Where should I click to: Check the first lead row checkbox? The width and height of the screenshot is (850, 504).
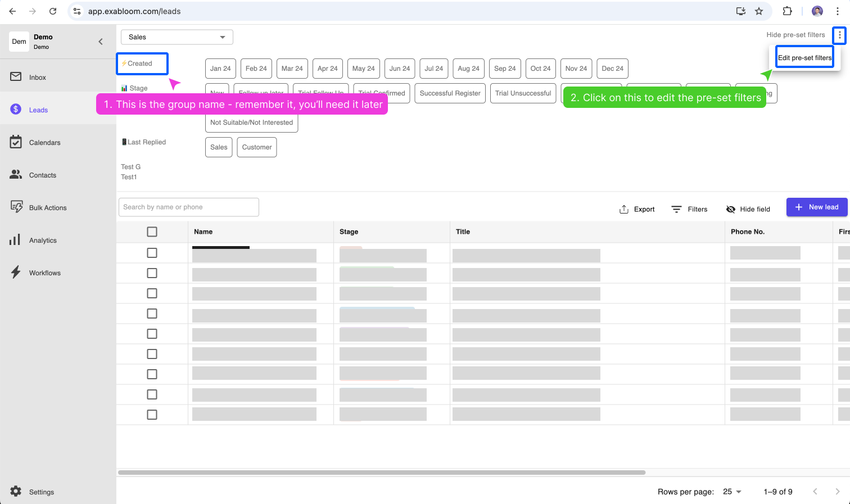(x=152, y=253)
